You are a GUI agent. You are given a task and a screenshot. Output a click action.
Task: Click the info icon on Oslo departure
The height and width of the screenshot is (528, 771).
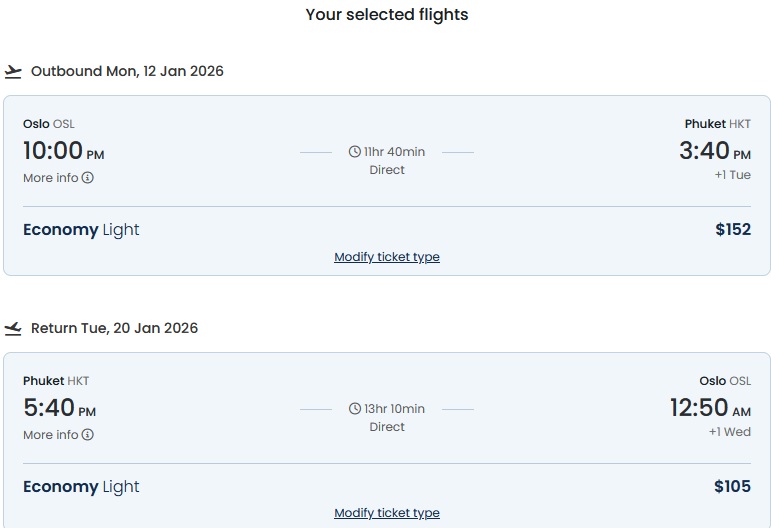[88, 177]
